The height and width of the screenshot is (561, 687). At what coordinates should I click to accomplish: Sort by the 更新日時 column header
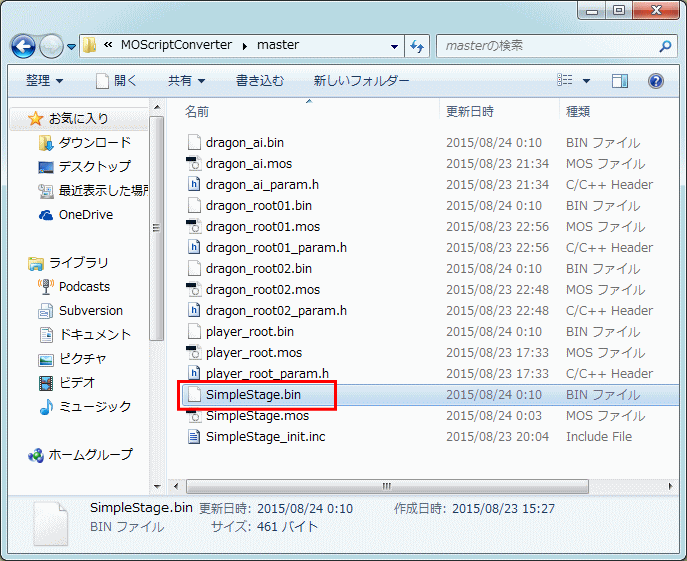[470, 112]
